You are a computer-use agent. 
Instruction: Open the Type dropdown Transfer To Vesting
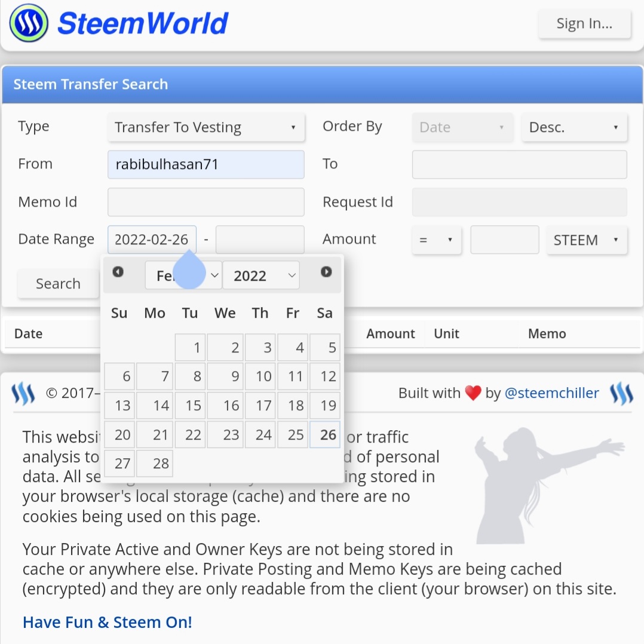[x=206, y=127]
